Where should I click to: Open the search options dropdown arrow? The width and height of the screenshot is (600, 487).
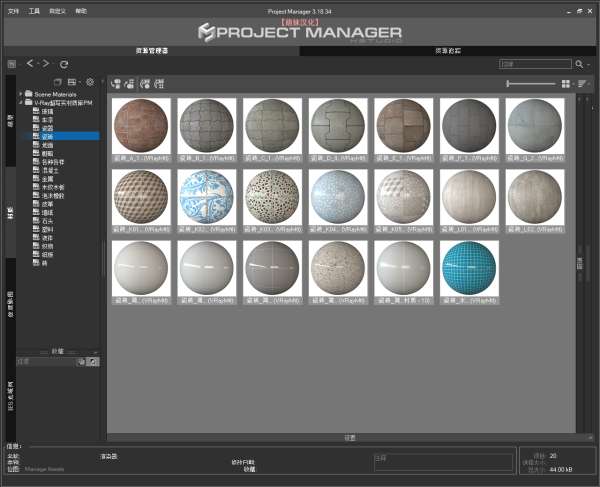coord(589,65)
